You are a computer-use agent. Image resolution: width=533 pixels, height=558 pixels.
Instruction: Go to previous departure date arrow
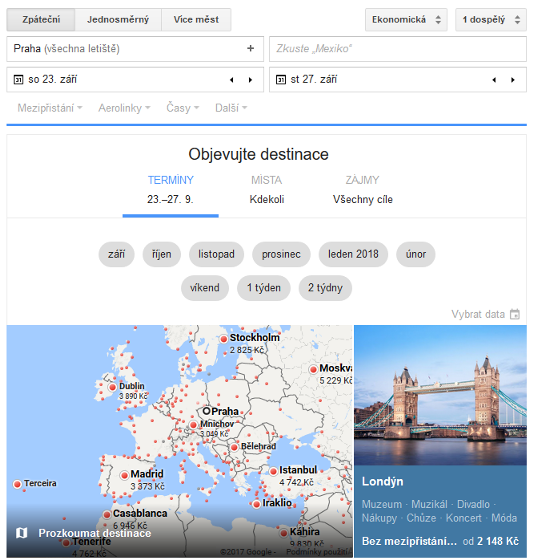point(232,80)
